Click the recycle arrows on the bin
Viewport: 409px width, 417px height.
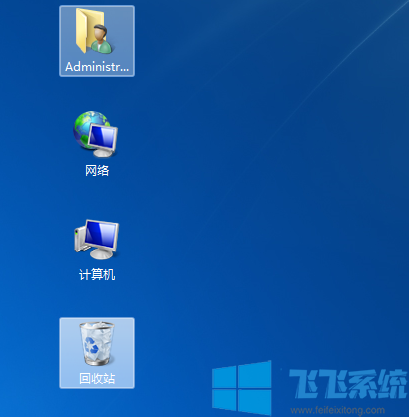(91, 345)
